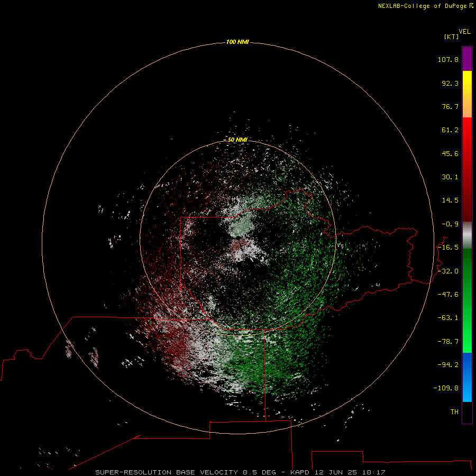Click the NEXLAB-College of DuPage watermark text
This screenshot has width=476, height=476.
425,6
